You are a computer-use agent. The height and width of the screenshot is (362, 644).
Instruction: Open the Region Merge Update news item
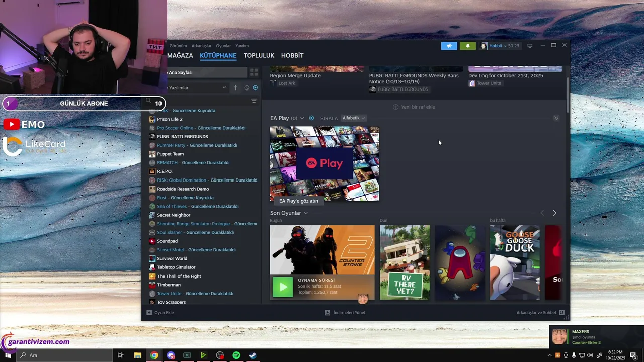pyautogui.click(x=295, y=76)
